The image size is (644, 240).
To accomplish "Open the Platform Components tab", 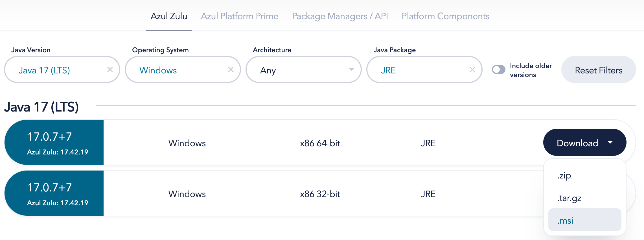I will (x=446, y=16).
